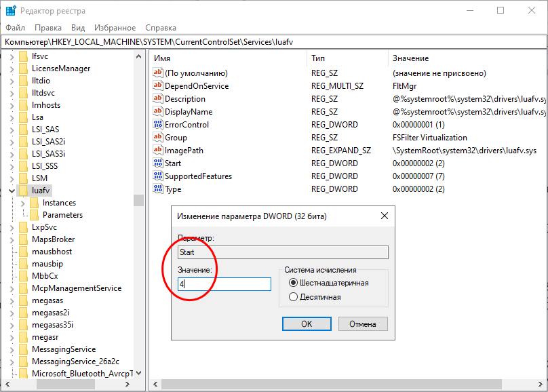Collapse the luafv tree node
Screen dimensions: 548x392
[12, 191]
